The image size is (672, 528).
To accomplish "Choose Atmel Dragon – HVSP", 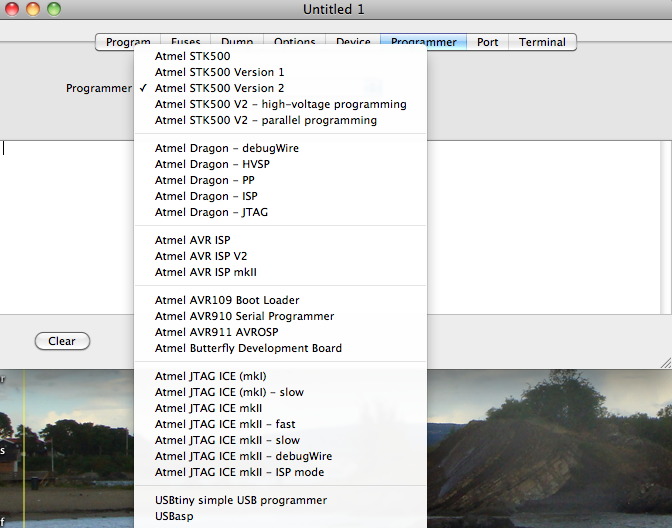I will point(281,164).
